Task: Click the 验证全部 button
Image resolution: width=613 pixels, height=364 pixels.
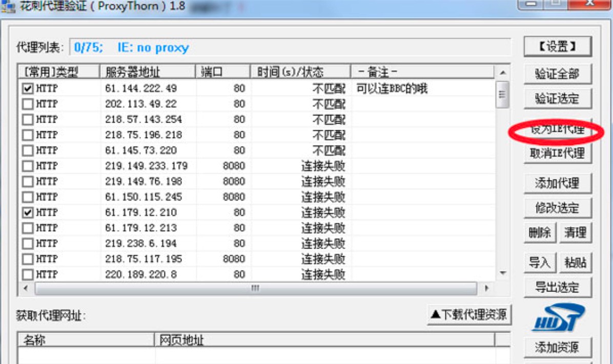Action: (558, 73)
